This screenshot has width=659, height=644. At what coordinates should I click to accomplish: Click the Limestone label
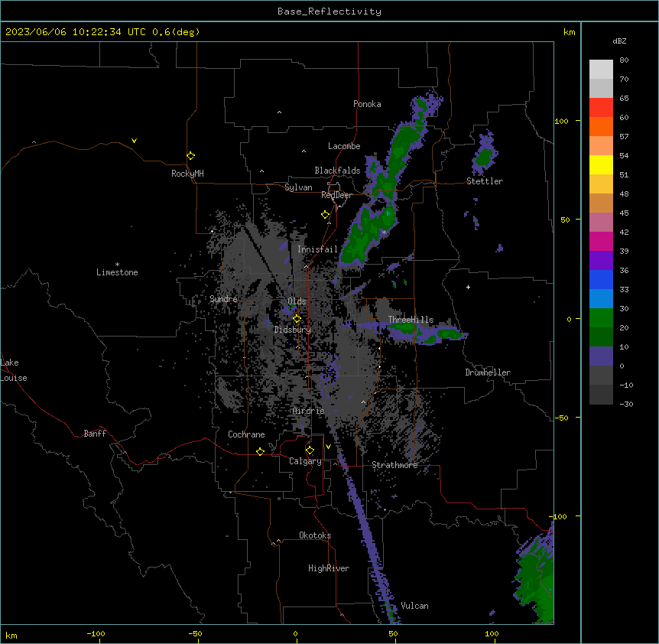pyautogui.click(x=117, y=272)
